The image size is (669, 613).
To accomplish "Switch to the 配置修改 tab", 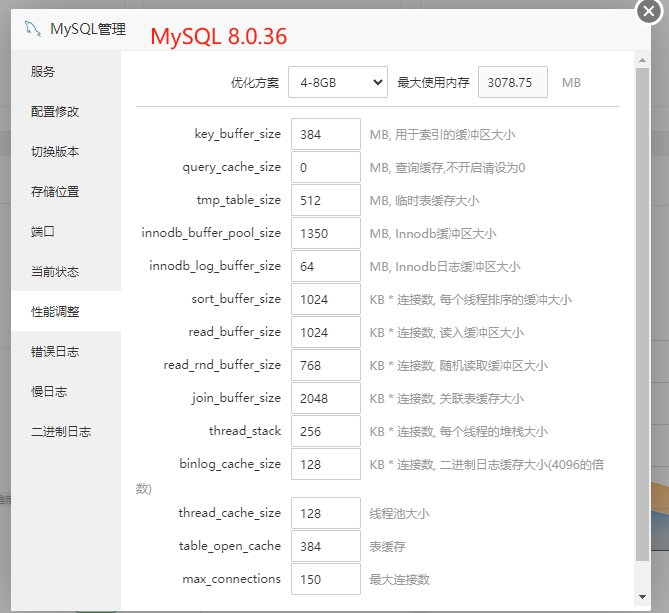I will (x=66, y=111).
